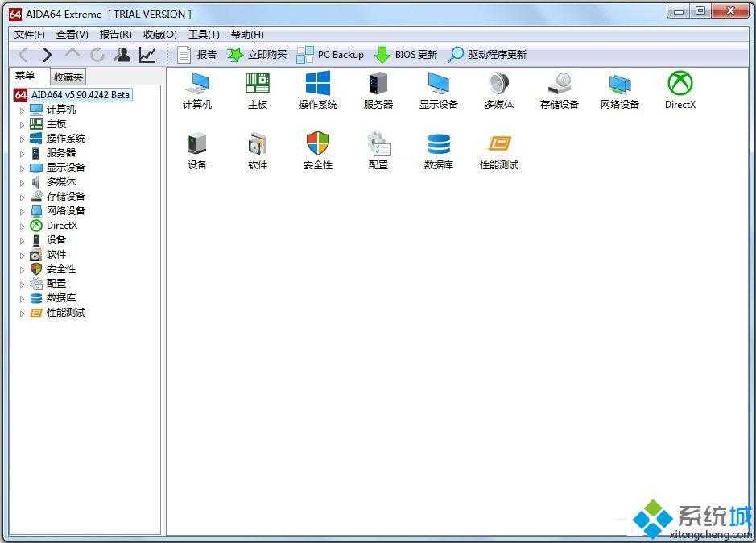Image resolution: width=756 pixels, height=543 pixels.
Task: Click the 报告 toolbar button
Action: 199,54
